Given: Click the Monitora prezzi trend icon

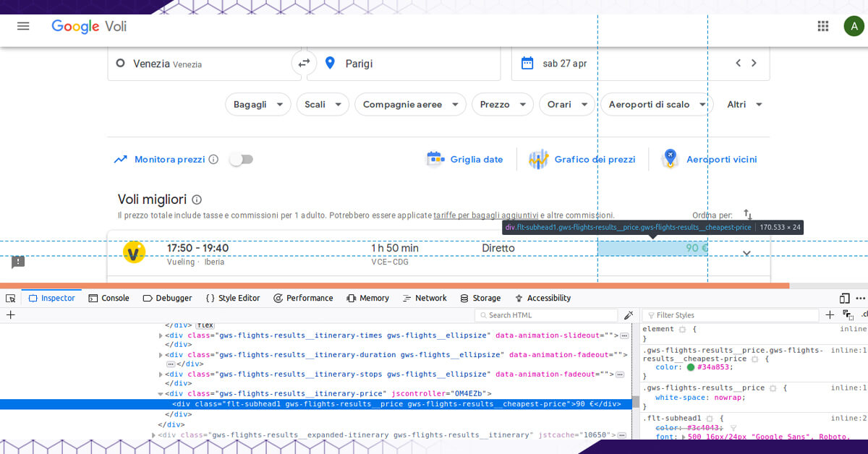Looking at the screenshot, I should (121, 159).
